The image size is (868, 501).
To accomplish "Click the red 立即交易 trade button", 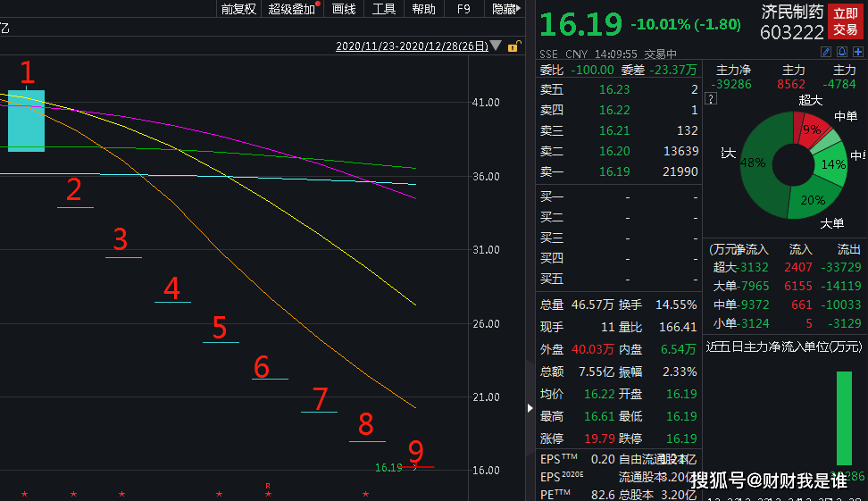I will [845, 21].
